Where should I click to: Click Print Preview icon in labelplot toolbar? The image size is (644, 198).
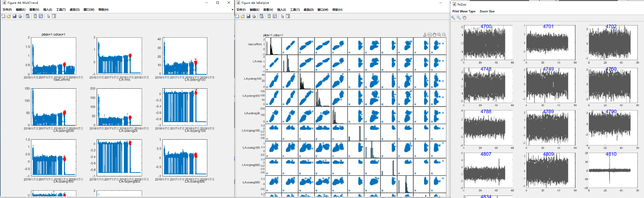pyautogui.click(x=261, y=16)
